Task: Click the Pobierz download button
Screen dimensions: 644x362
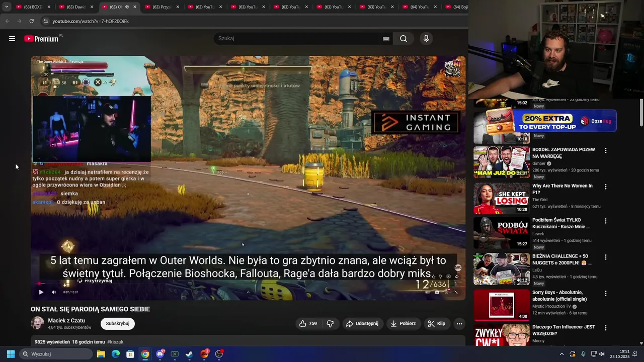Action: pyautogui.click(x=403, y=324)
